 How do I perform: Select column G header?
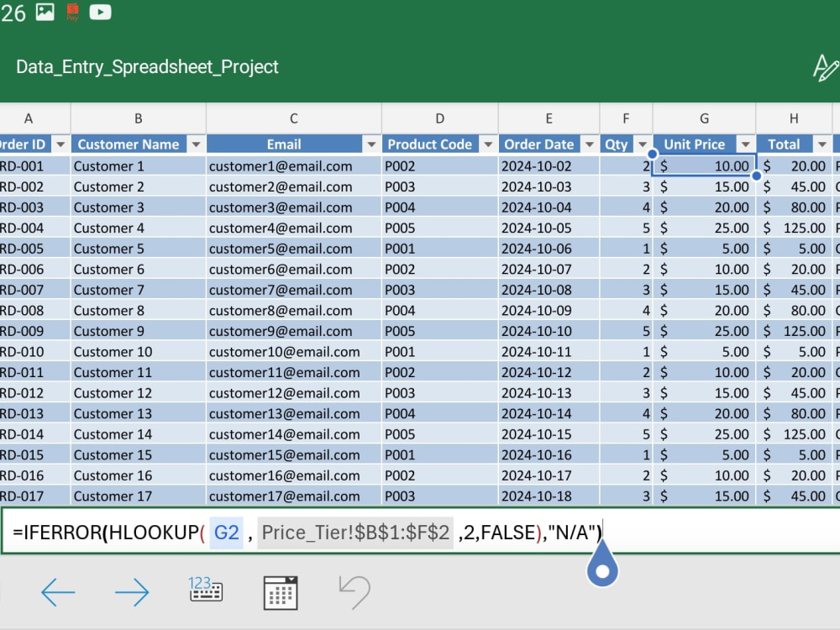pyautogui.click(x=705, y=118)
